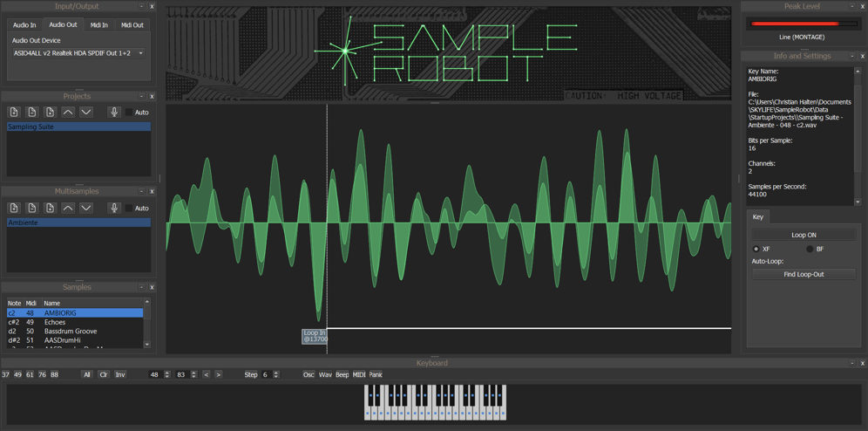The width and height of the screenshot is (868, 431).
Task: Switch to the Audio In tab
Action: 25,25
